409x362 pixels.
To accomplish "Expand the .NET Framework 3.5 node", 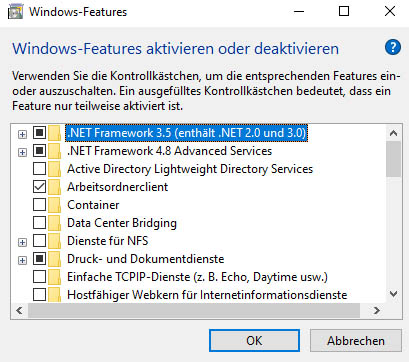I will pyautogui.click(x=22, y=134).
